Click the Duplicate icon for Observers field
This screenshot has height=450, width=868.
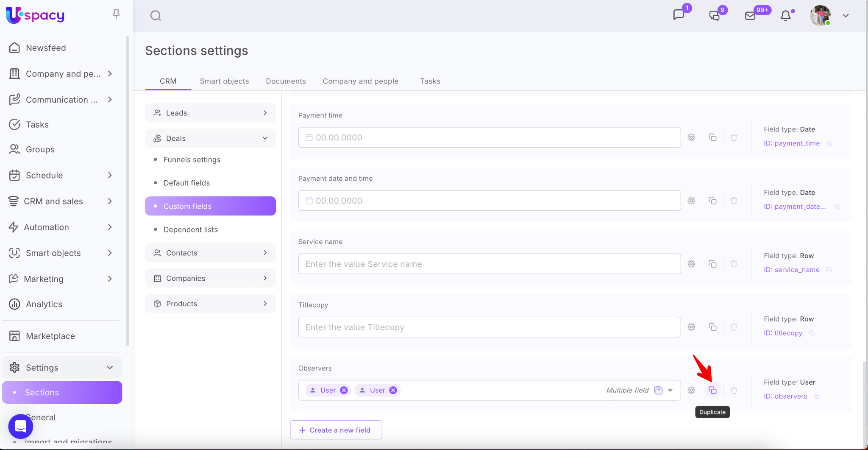pos(712,390)
